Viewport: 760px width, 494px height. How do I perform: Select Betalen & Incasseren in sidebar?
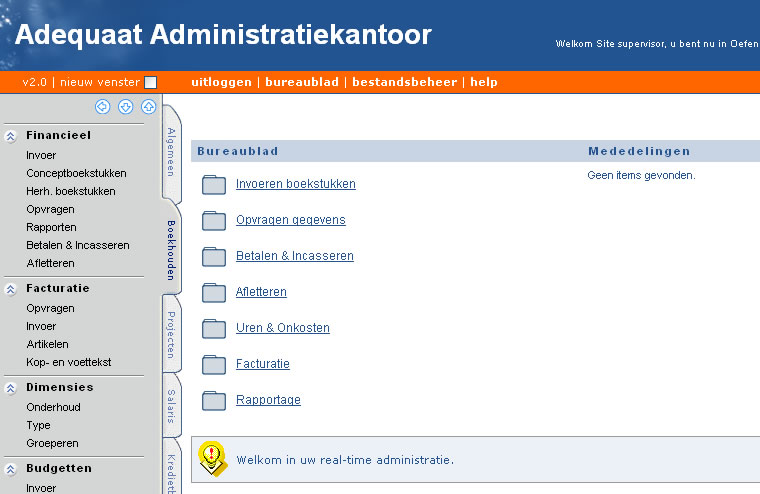(78, 245)
